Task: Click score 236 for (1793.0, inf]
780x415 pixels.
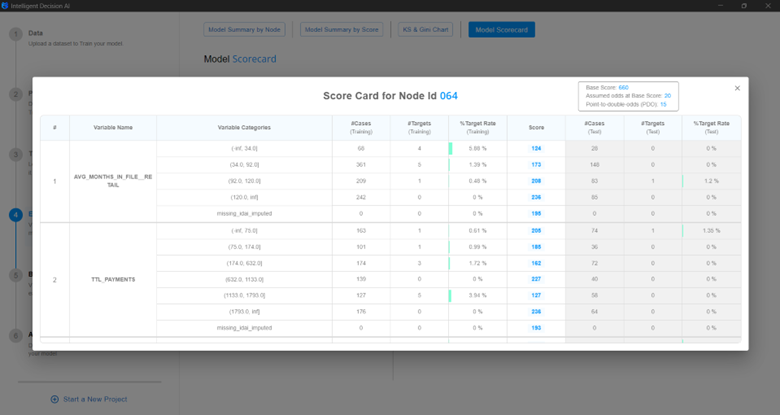Action: point(536,311)
